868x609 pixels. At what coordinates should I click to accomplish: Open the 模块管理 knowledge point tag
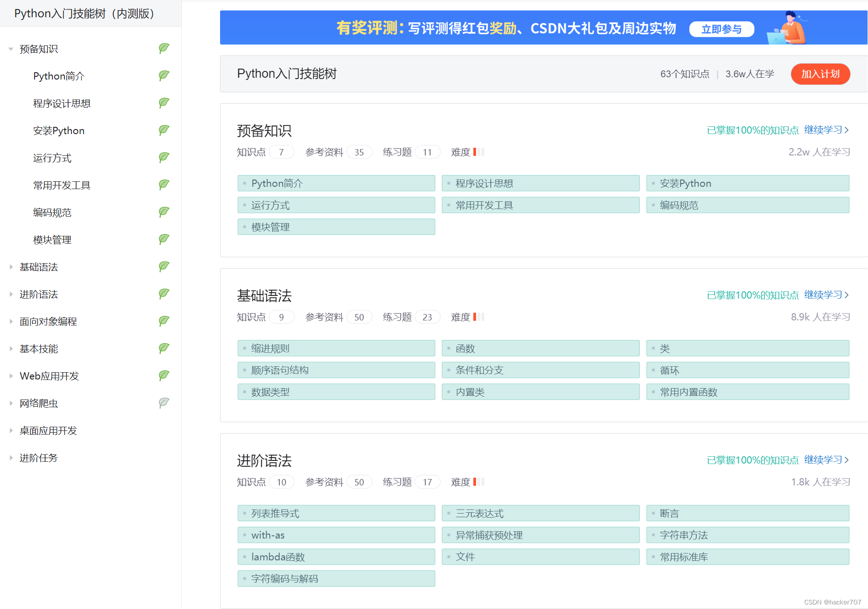(336, 227)
